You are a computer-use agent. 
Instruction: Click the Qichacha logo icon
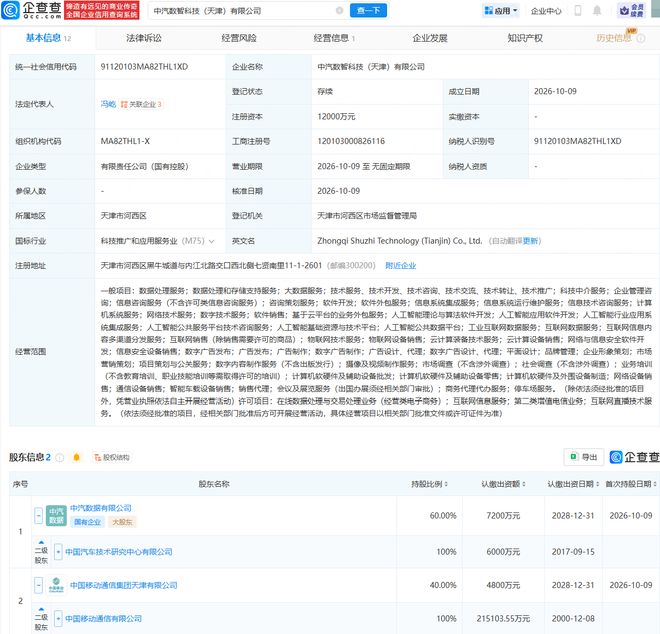(11, 10)
